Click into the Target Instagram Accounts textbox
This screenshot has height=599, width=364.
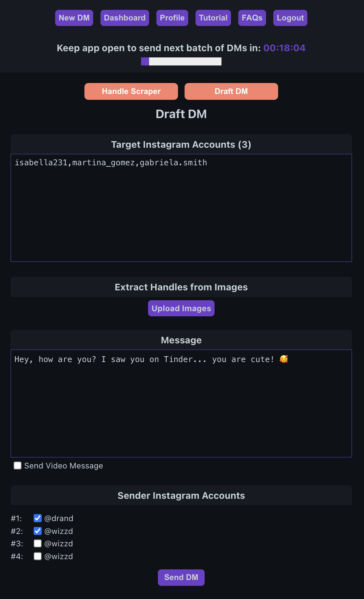pos(181,208)
